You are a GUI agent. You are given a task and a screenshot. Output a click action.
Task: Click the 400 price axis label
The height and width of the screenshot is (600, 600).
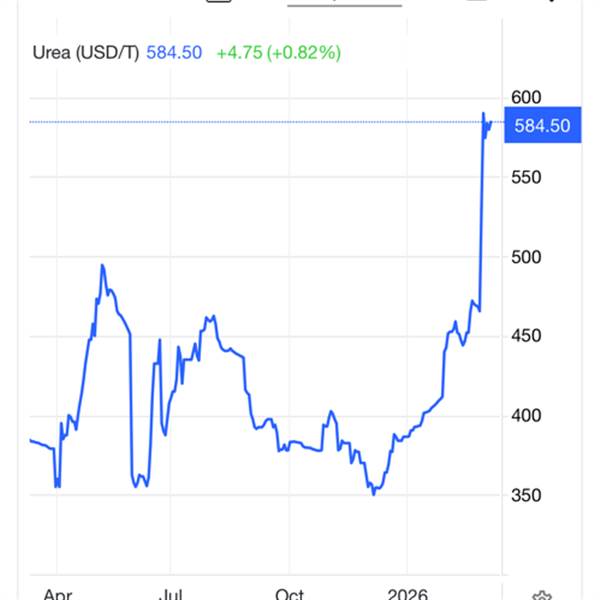click(526, 416)
